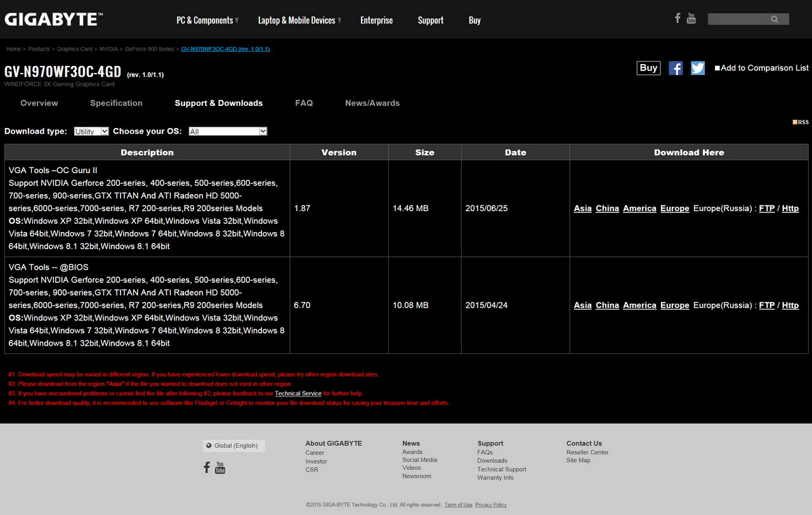Download @BIOS from Europe
Viewport: 812px width, 515px height.
[675, 305]
